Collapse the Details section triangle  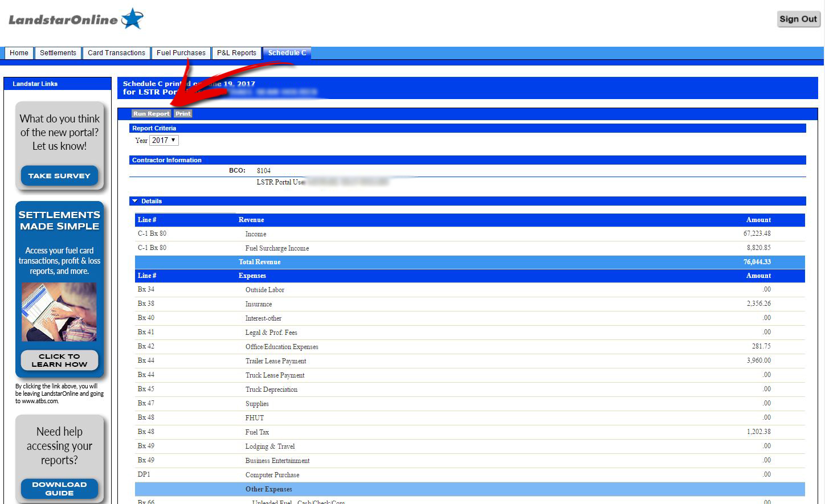click(x=135, y=201)
